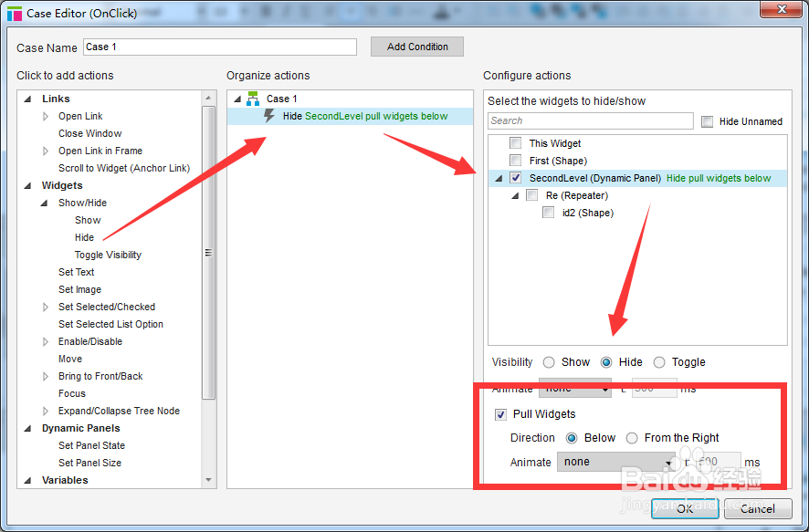Add the Close Window action

[89, 133]
